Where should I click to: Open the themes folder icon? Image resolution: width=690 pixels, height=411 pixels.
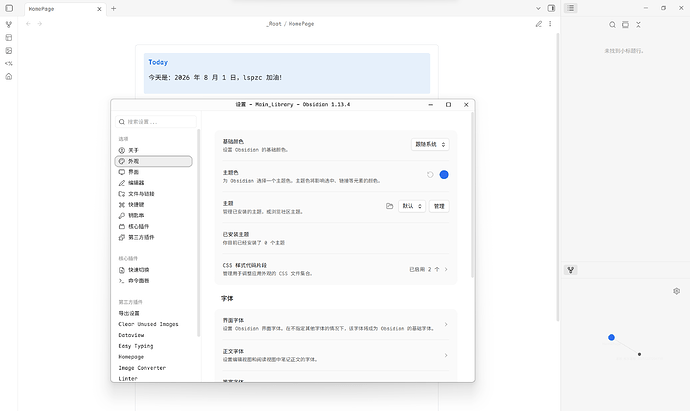click(389, 206)
